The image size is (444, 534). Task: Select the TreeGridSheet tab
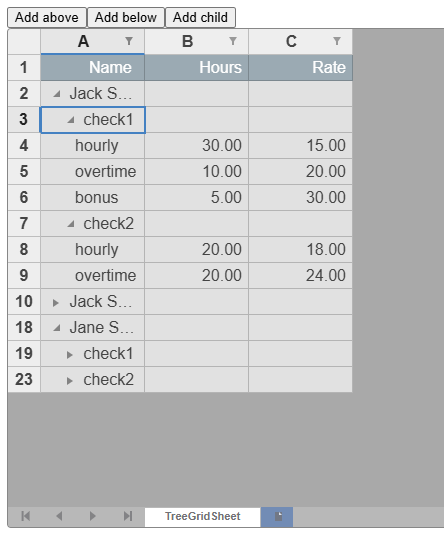(x=203, y=517)
